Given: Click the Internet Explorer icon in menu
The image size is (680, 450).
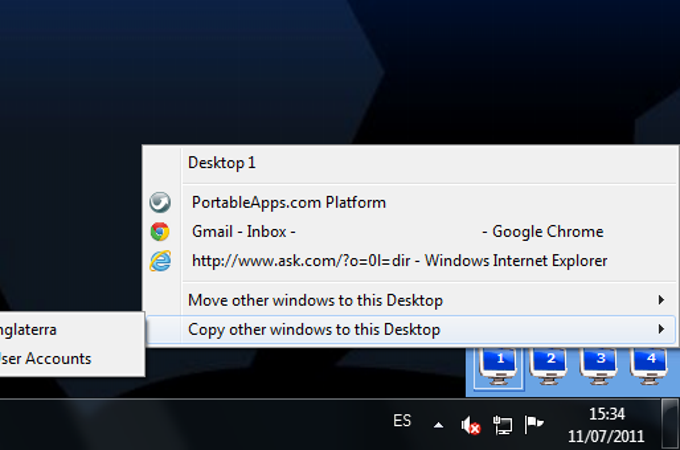Looking at the screenshot, I should point(160,261).
